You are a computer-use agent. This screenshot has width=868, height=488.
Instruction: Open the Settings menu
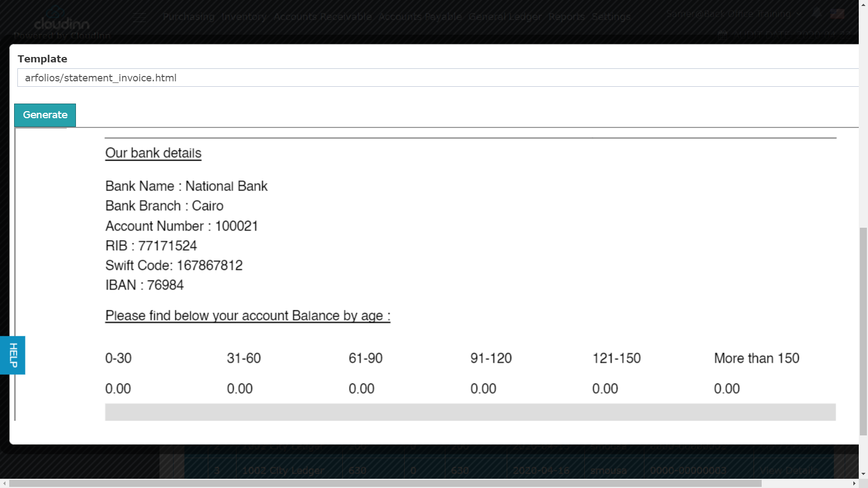pos(611,17)
